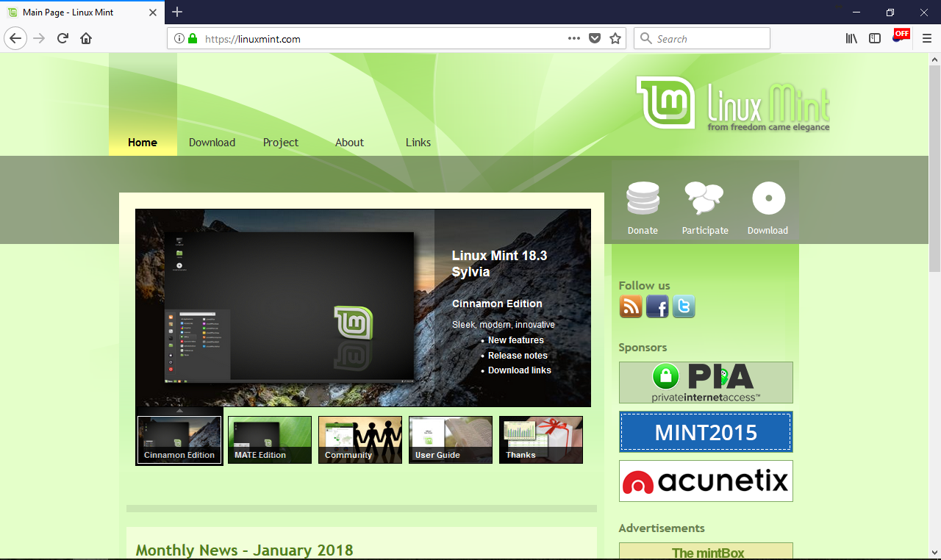This screenshot has height=560, width=941.
Task: Open the Library bookshelf menu
Action: coord(851,39)
